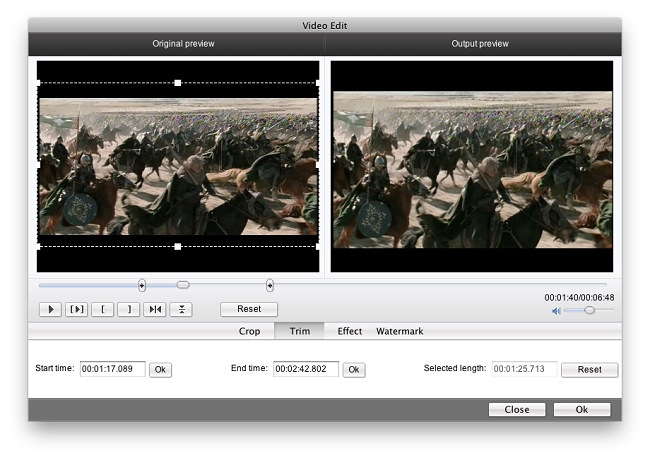Image resolution: width=650 pixels, height=460 pixels.
Task: Click the 00:01:40/00:06:48 time readout
Action: [579, 298]
